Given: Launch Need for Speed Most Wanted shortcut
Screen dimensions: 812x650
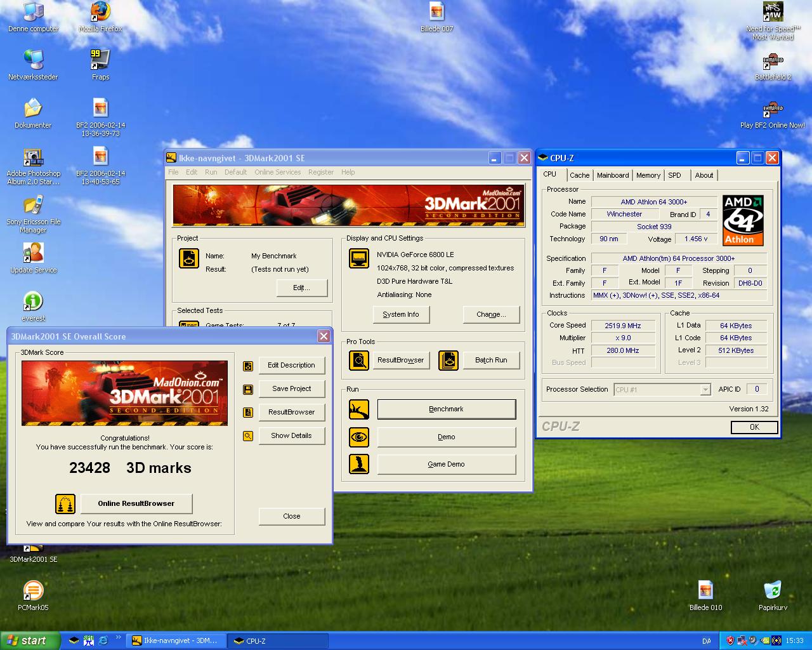Looking at the screenshot, I should click(x=773, y=22).
